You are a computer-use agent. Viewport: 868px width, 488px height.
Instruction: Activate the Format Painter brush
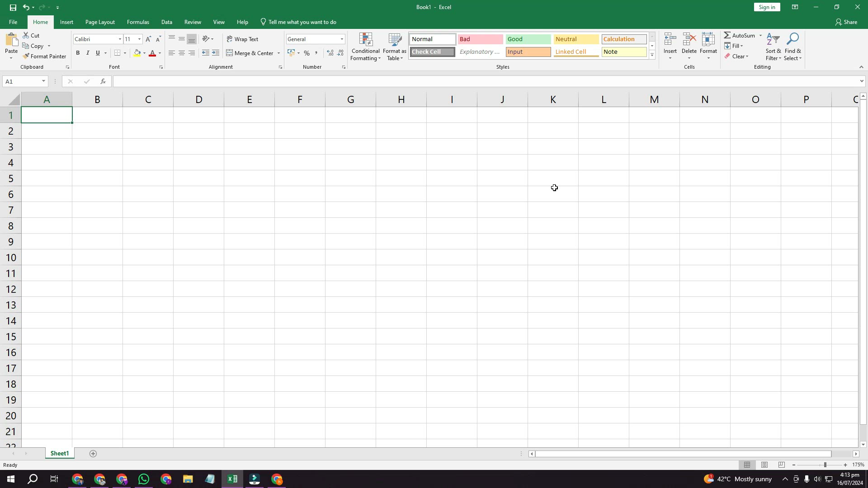pos(44,56)
